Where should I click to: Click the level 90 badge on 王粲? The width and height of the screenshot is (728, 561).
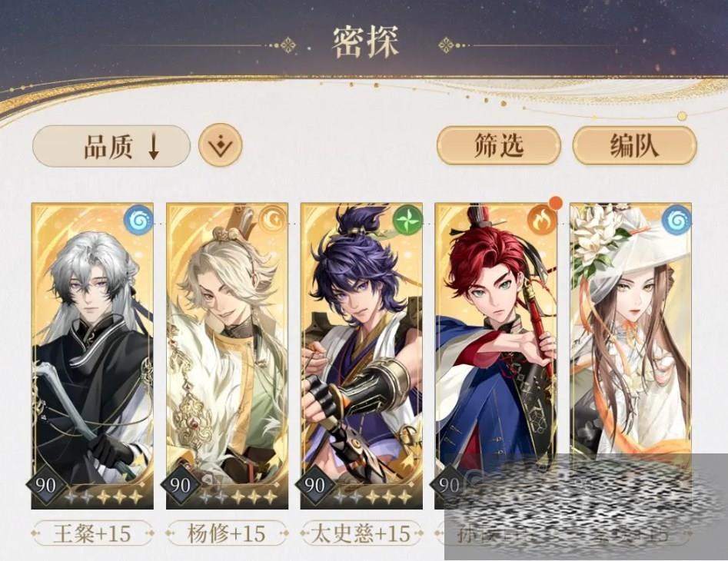point(45,486)
